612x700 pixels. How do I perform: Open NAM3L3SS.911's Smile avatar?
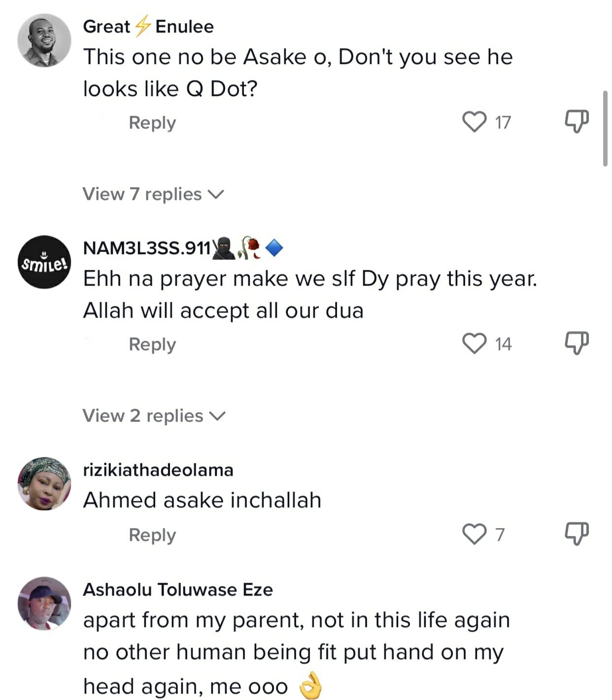click(44, 262)
